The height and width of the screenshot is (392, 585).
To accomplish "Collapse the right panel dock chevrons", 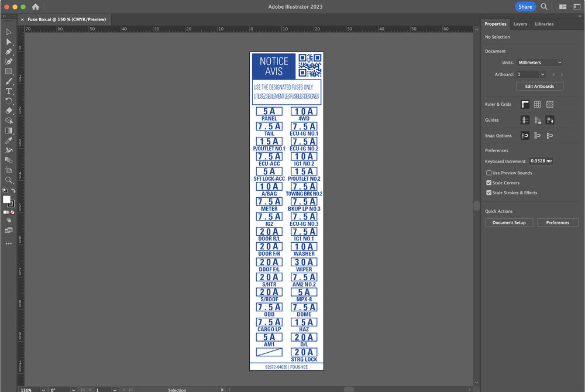I will [x=580, y=16].
